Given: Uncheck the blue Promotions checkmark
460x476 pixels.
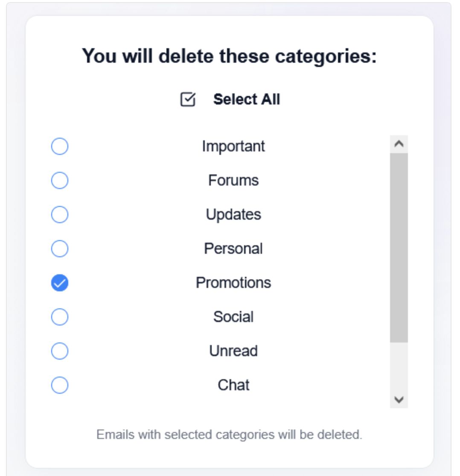Looking at the screenshot, I should (x=60, y=283).
